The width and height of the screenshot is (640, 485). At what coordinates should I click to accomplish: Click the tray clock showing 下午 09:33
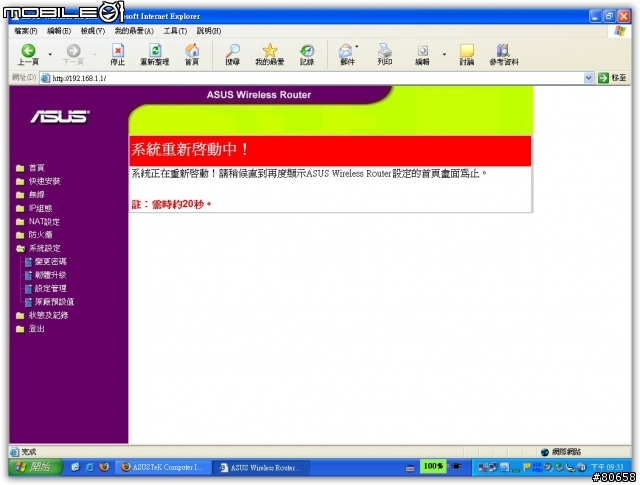(607, 467)
